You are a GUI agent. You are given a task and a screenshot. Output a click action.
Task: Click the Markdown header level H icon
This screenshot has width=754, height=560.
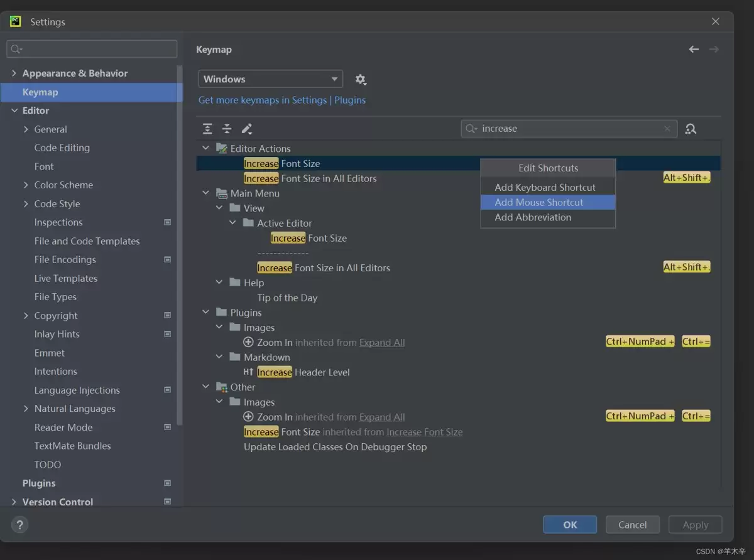[x=248, y=372]
